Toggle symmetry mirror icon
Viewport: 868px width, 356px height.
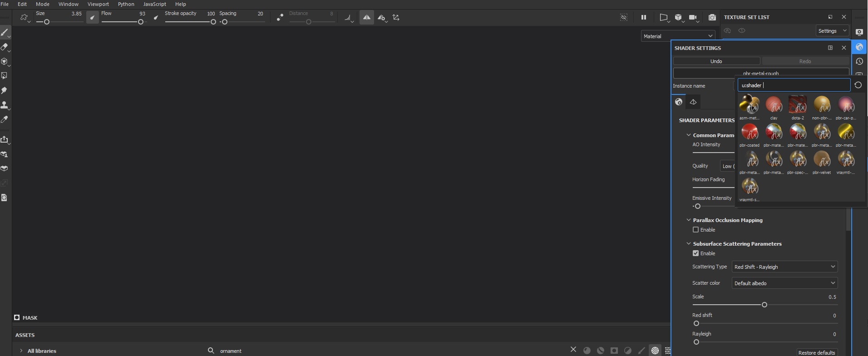tap(367, 17)
